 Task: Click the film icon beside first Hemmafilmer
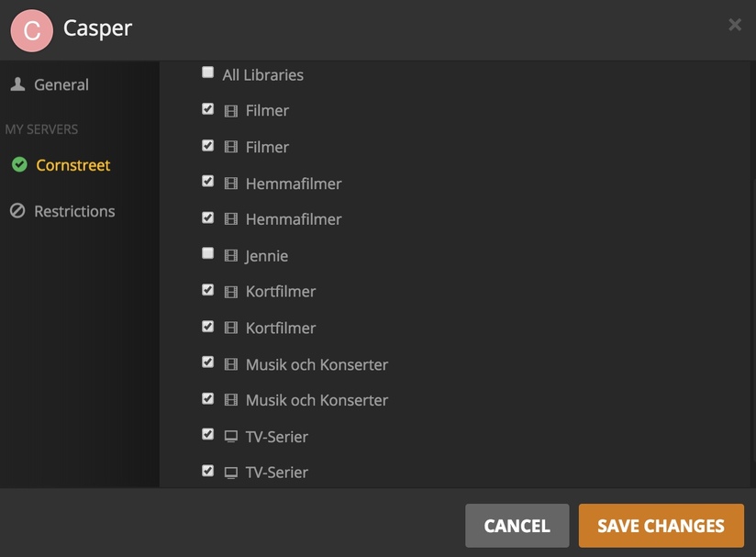tap(231, 184)
